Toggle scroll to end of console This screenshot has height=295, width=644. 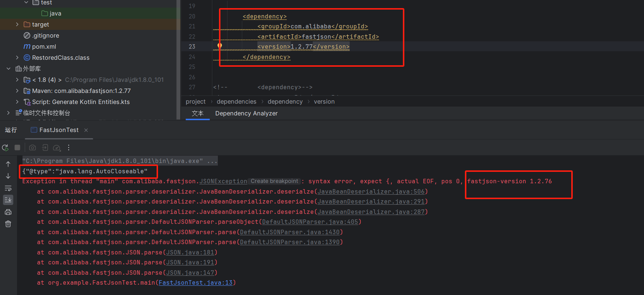click(8, 200)
